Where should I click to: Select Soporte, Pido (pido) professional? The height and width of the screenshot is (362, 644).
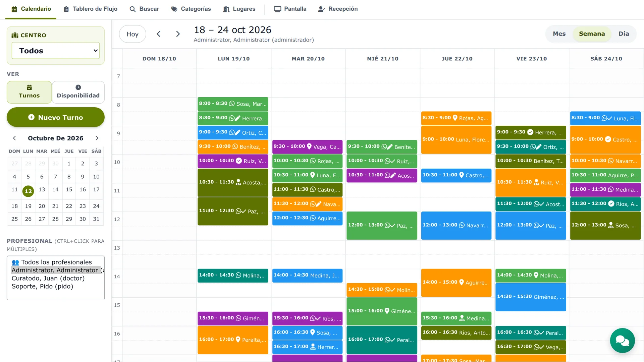42,286
